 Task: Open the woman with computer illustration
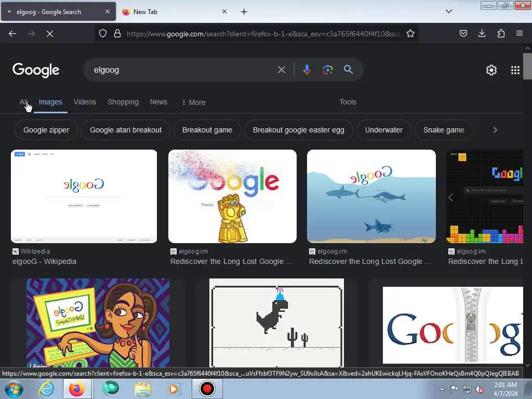tap(98, 323)
